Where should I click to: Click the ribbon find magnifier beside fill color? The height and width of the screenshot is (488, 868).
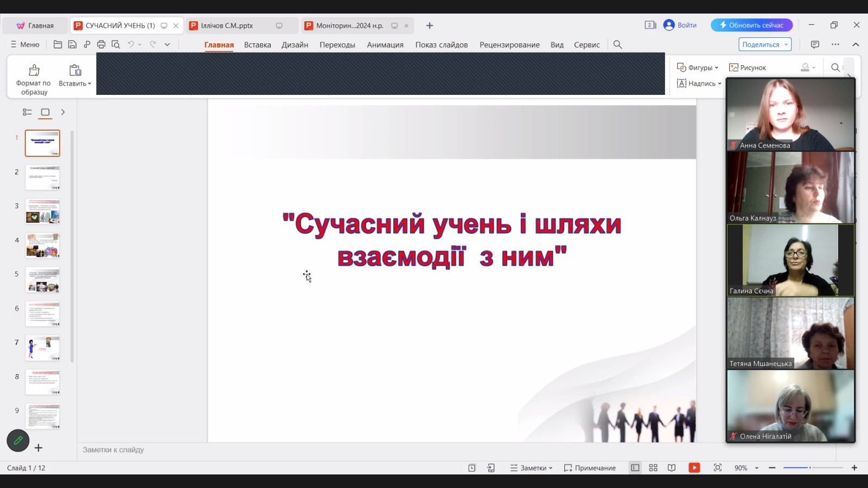click(835, 67)
